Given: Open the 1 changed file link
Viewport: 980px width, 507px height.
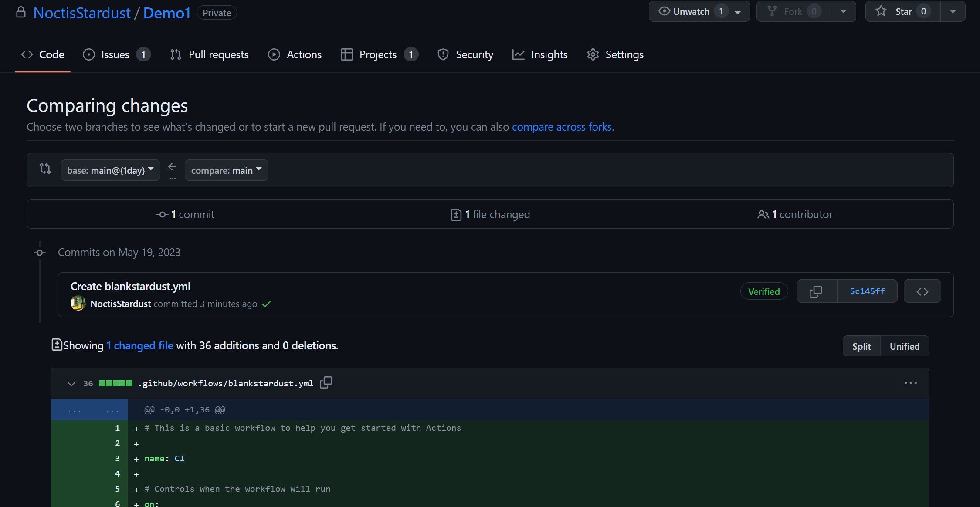Looking at the screenshot, I should pos(140,346).
